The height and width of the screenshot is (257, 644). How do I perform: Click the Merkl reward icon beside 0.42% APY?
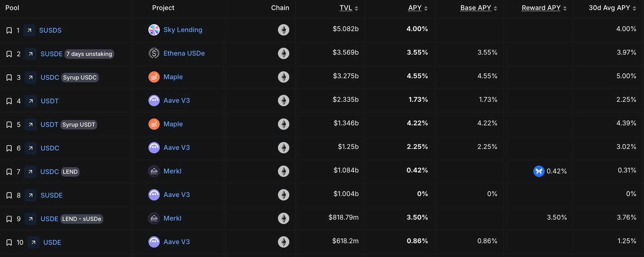point(538,171)
